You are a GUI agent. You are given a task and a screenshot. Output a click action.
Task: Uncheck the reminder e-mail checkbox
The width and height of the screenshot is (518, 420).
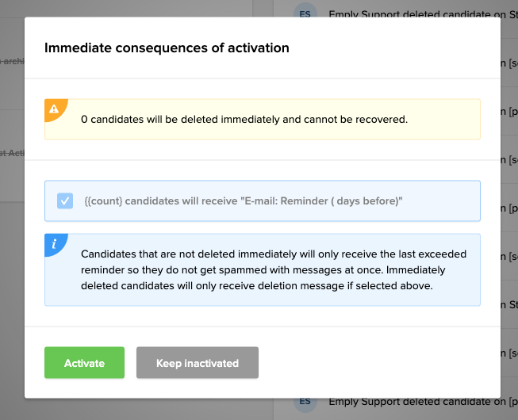pyautogui.click(x=65, y=200)
